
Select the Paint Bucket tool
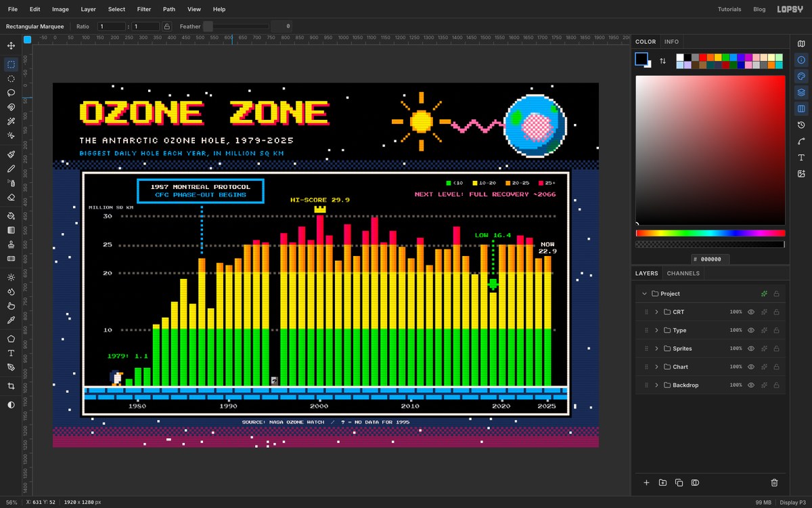click(x=11, y=216)
